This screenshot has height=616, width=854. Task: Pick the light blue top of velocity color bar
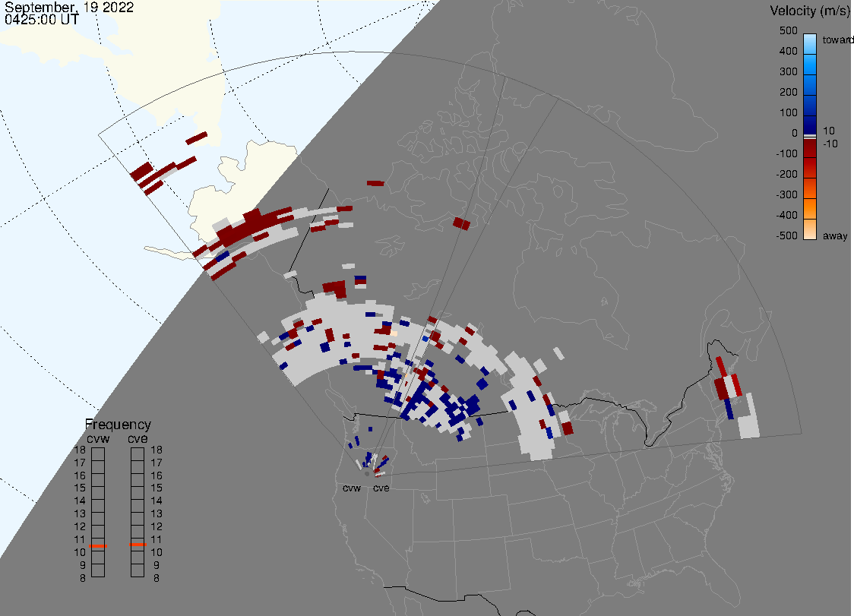(810, 43)
